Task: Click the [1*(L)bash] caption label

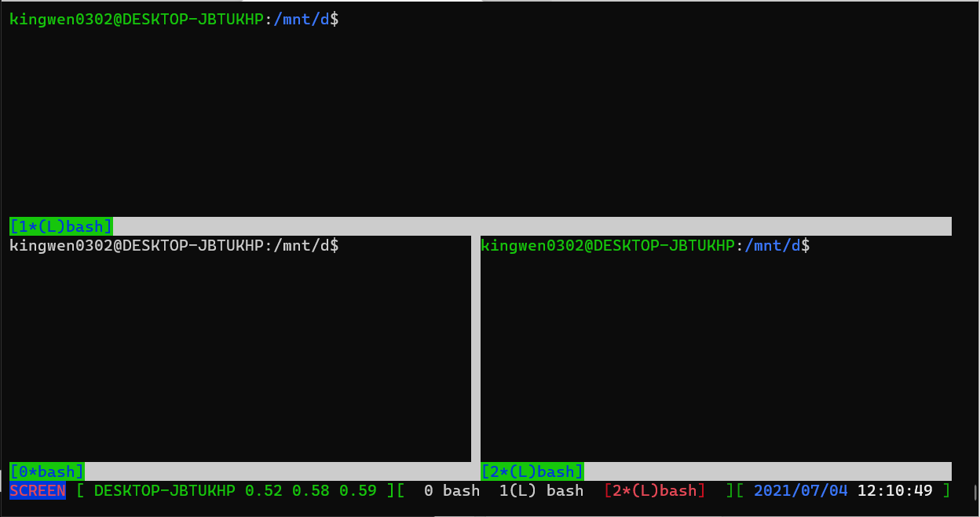Action: tap(60, 227)
